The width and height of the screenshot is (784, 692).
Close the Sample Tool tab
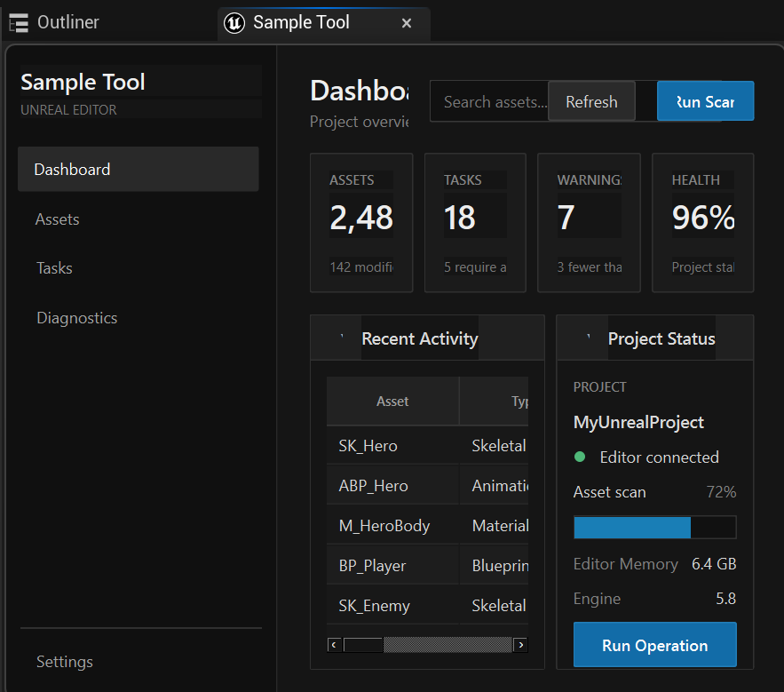pos(407,23)
